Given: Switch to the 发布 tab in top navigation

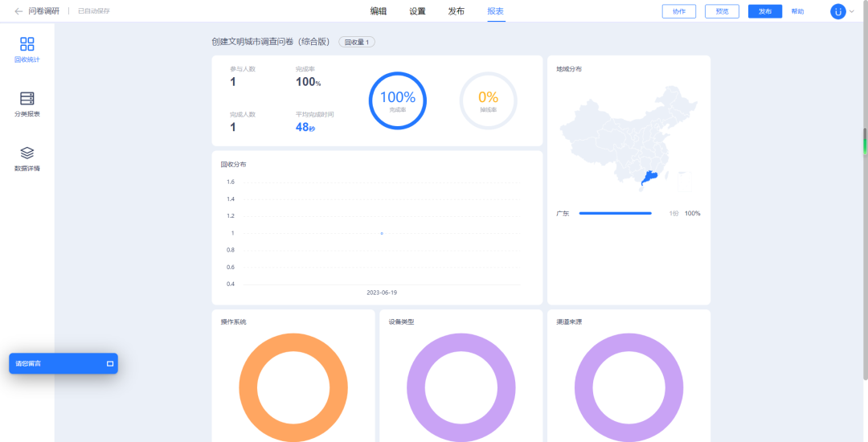Looking at the screenshot, I should [x=457, y=11].
